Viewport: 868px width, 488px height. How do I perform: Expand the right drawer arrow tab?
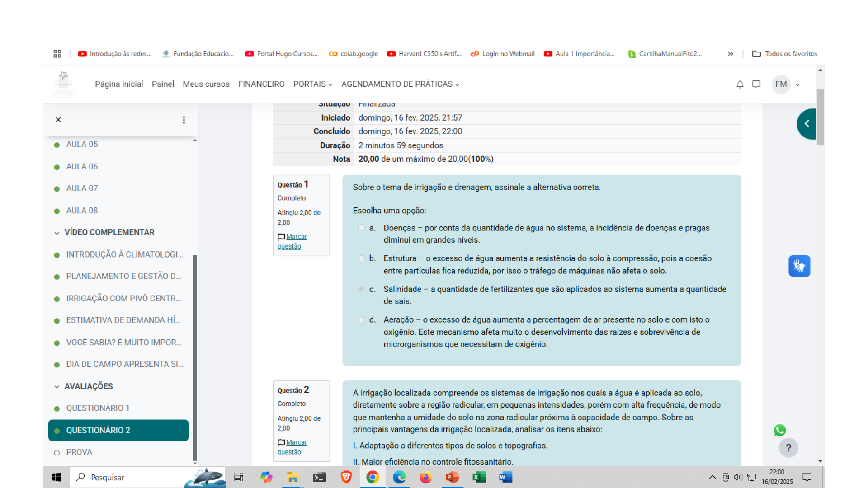point(806,124)
